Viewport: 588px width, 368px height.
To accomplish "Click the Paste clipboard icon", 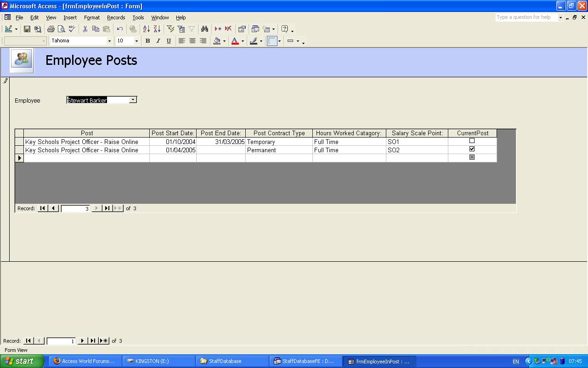I will click(106, 29).
